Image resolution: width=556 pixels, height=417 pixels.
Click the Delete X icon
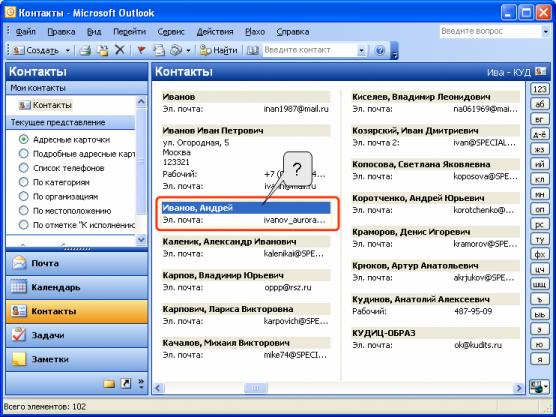[x=120, y=50]
